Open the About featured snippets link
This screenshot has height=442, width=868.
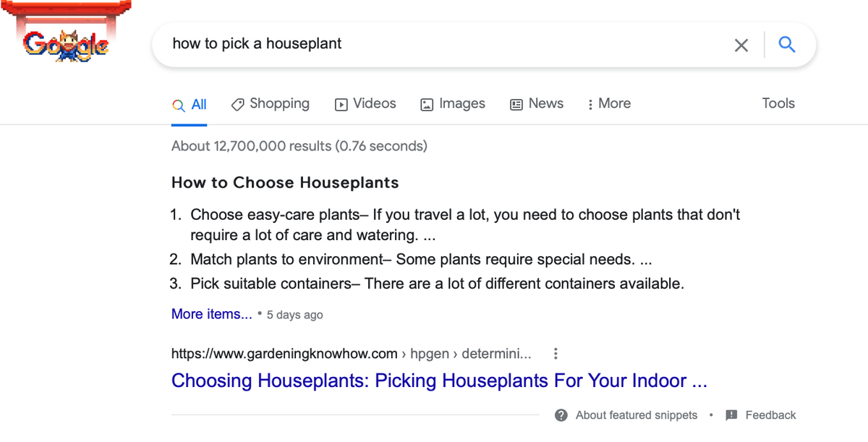click(x=637, y=415)
